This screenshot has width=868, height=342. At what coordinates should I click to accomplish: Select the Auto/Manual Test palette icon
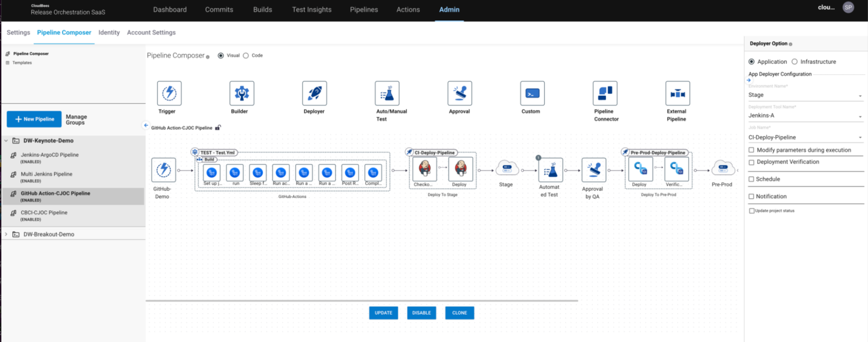point(387,93)
